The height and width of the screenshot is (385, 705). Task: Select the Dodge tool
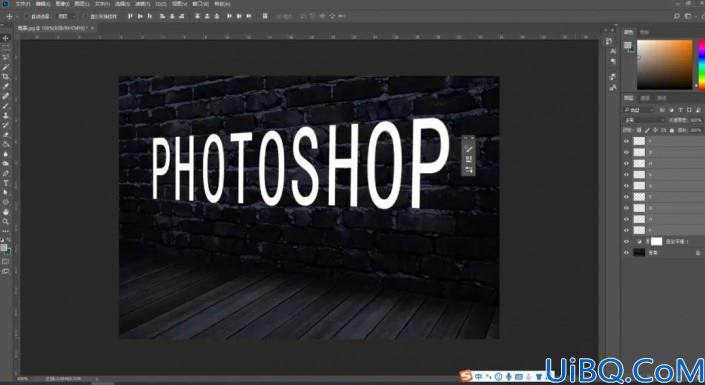pos(6,164)
